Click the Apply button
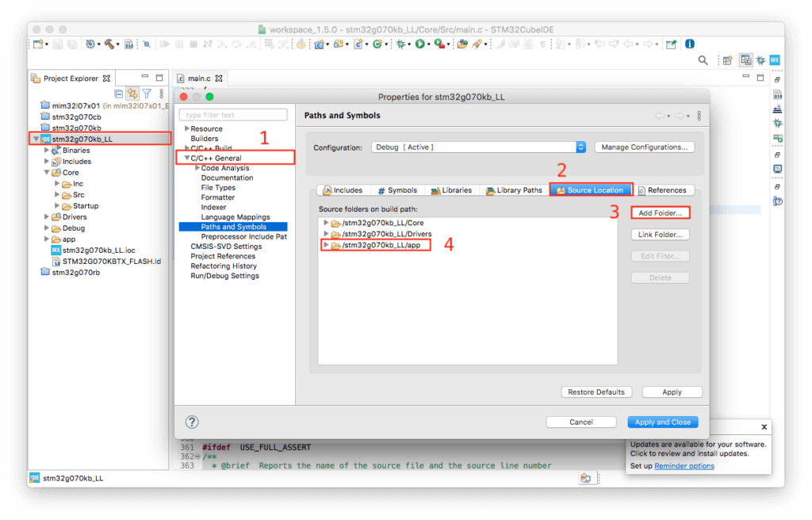The image size is (812, 520). click(672, 392)
